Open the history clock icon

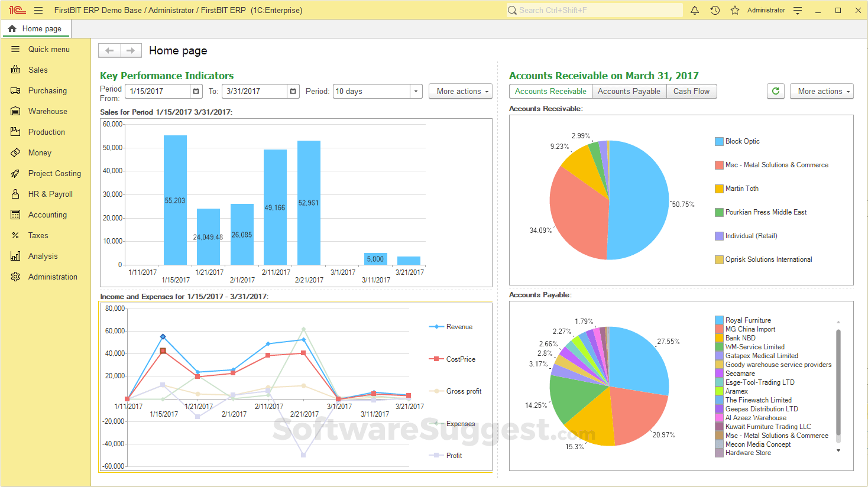(715, 10)
